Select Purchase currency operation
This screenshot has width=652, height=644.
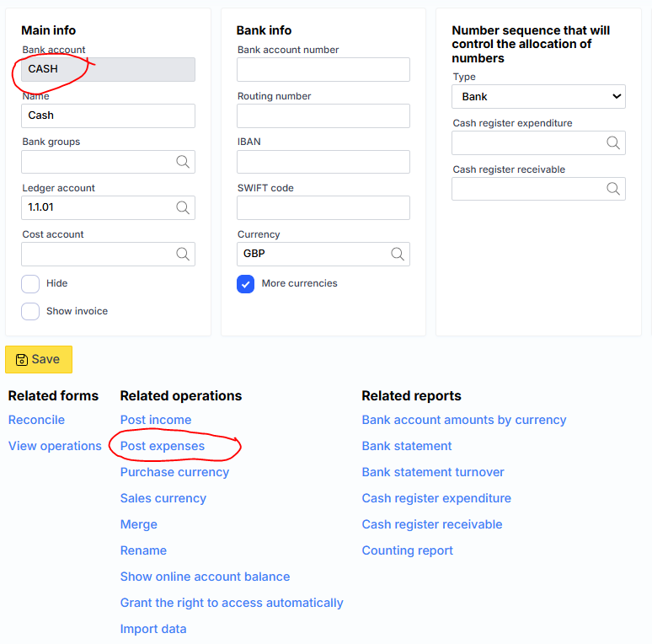[174, 472]
